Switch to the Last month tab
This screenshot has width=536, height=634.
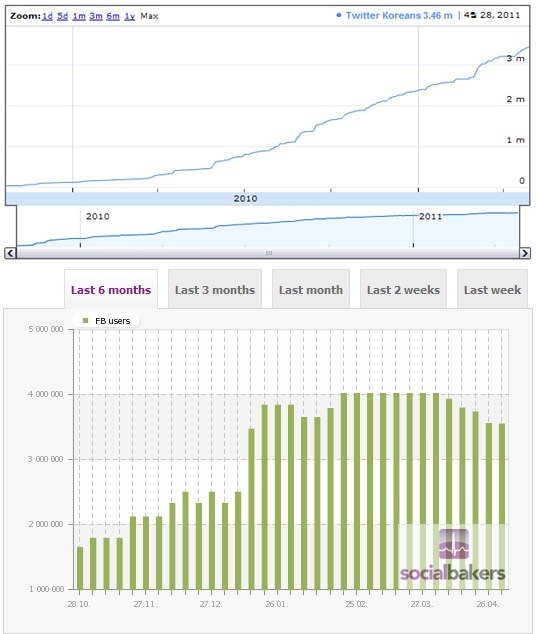click(x=310, y=290)
